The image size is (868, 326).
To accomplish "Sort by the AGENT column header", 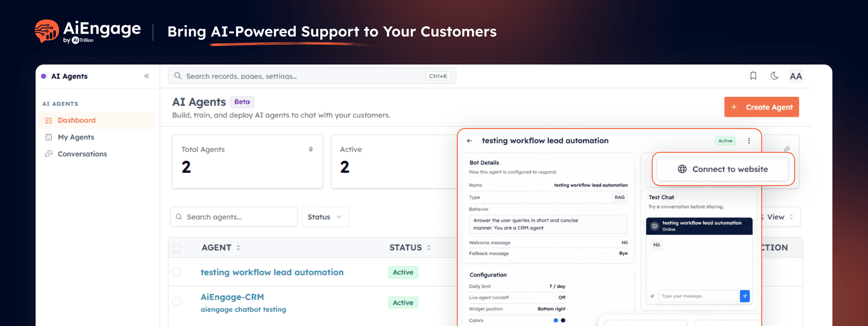I will [221, 247].
